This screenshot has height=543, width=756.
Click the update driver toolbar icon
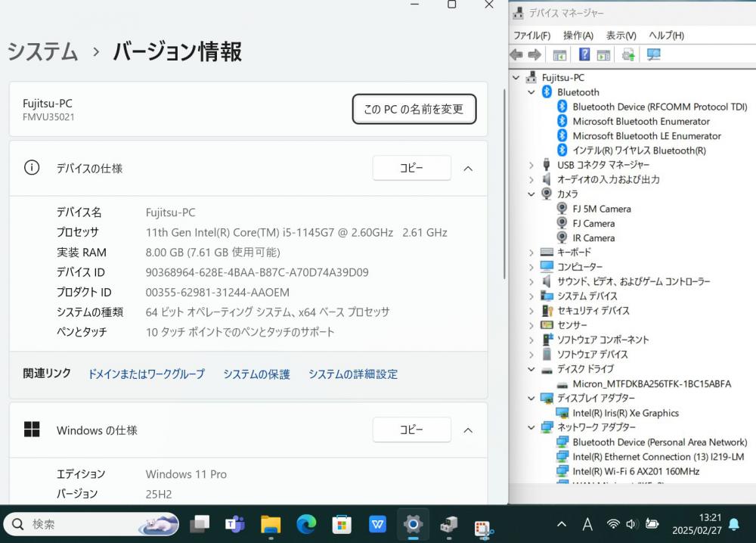tap(628, 54)
